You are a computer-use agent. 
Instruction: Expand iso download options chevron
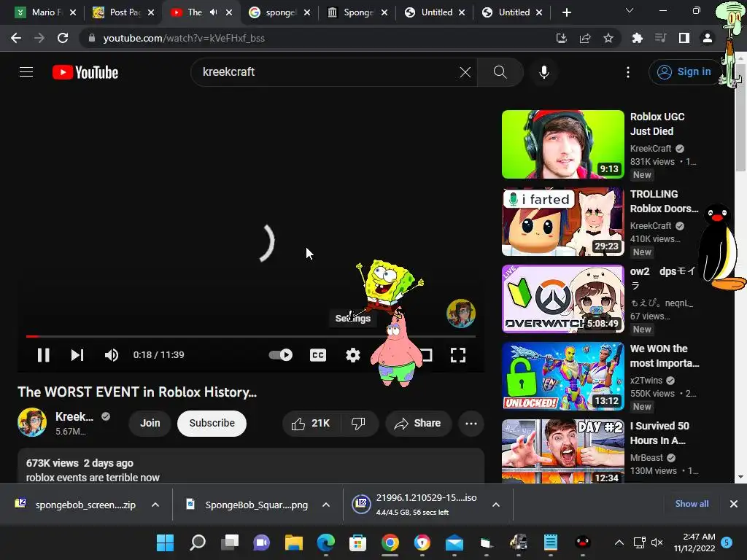496,505
